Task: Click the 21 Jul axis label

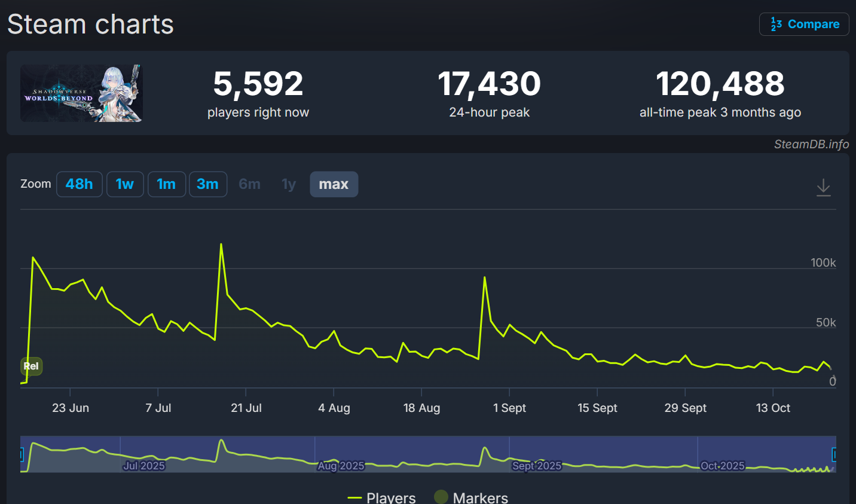Action: pos(246,408)
